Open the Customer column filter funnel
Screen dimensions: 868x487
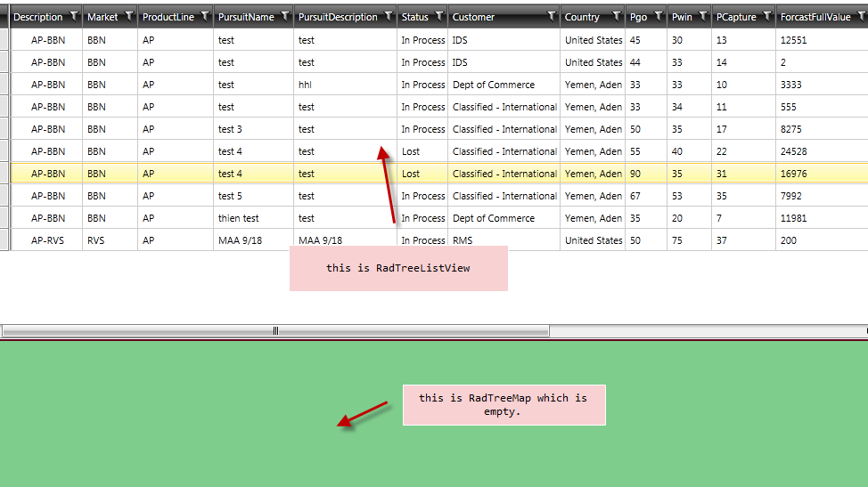(x=552, y=17)
